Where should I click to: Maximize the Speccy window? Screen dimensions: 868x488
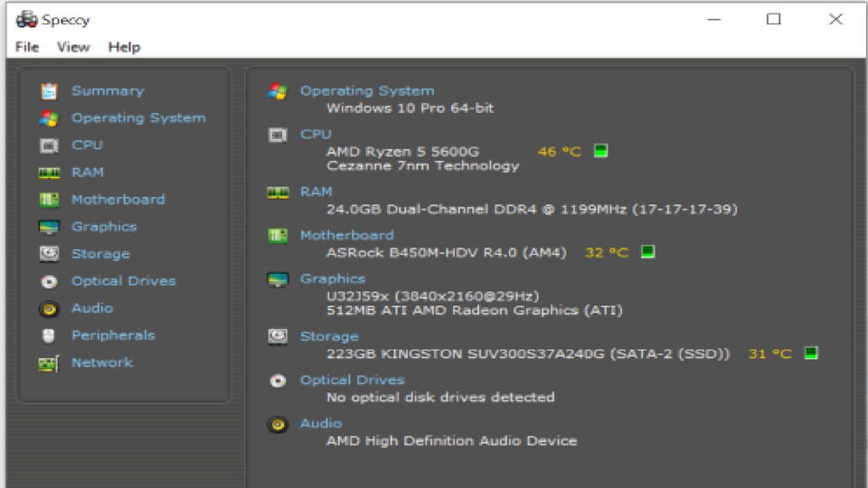point(773,19)
